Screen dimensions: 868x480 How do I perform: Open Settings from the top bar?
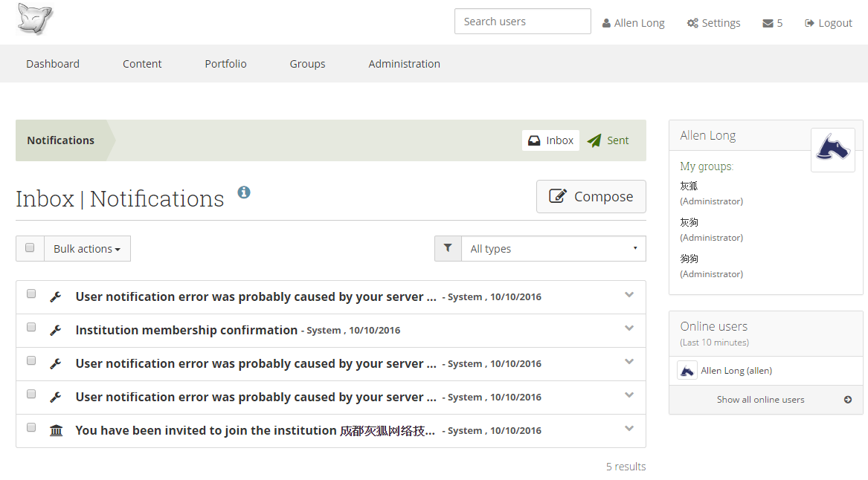[x=713, y=23]
